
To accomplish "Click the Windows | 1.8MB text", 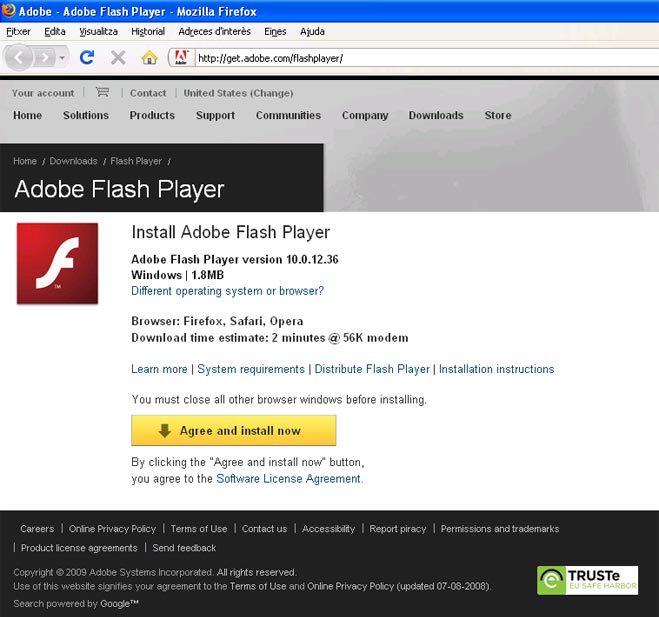I will tap(177, 275).
